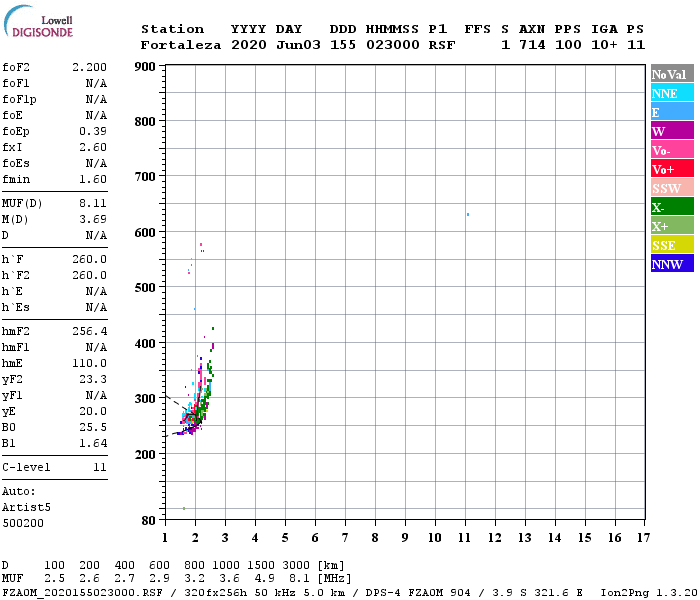Click the 80 km y-axis label
The width and height of the screenshot is (700, 600).
pos(149,521)
